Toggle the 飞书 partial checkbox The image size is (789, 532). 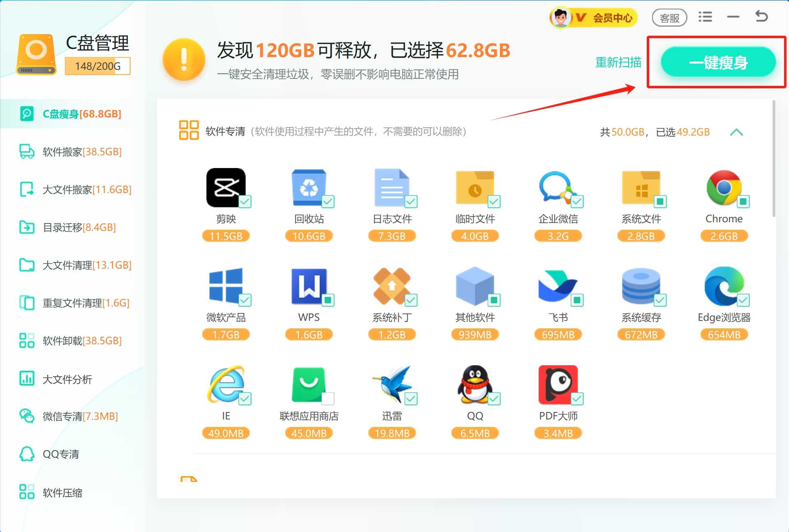(577, 300)
